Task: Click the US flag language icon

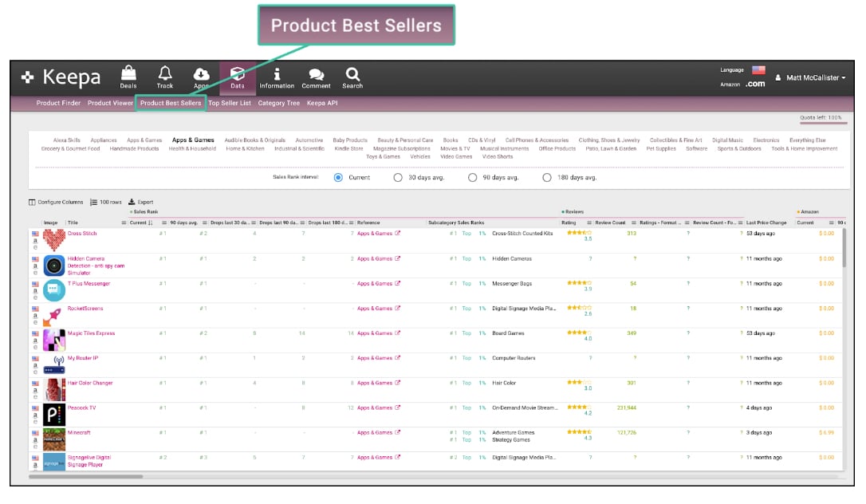Action: coord(758,70)
